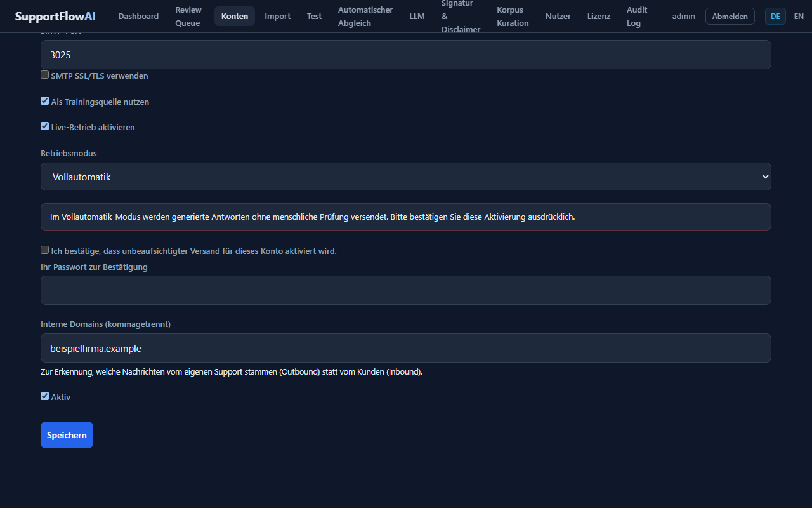This screenshot has height=508, width=812.
Task: Click the admin username text
Action: click(x=684, y=17)
